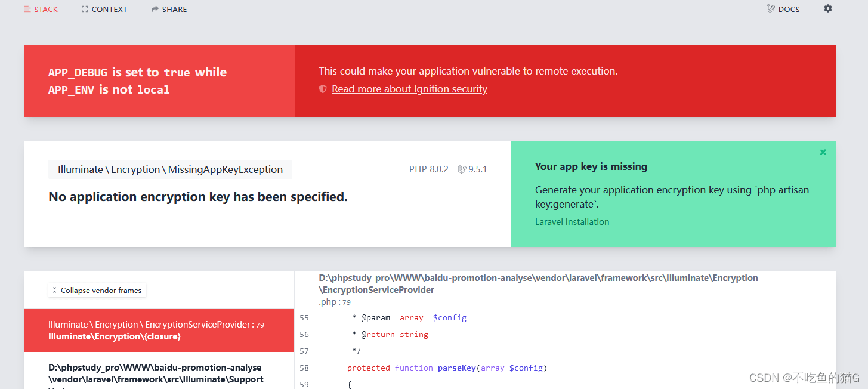
Task: Close the 'Your app key is missing' solution panel
Action: [823, 152]
